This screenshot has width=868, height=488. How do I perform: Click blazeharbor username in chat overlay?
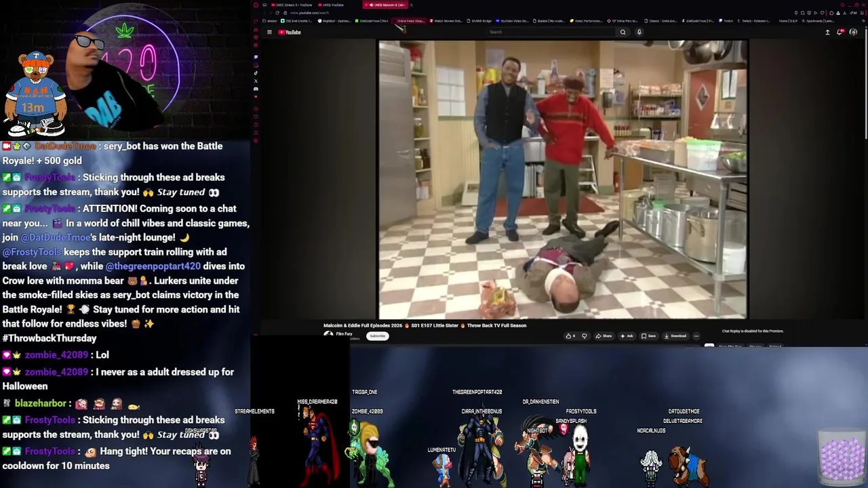(42, 403)
